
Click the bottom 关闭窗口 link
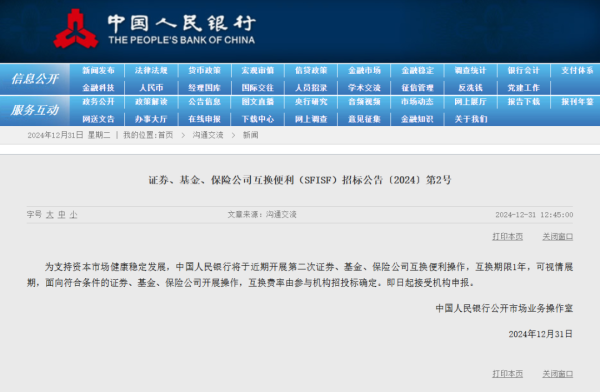558,374
